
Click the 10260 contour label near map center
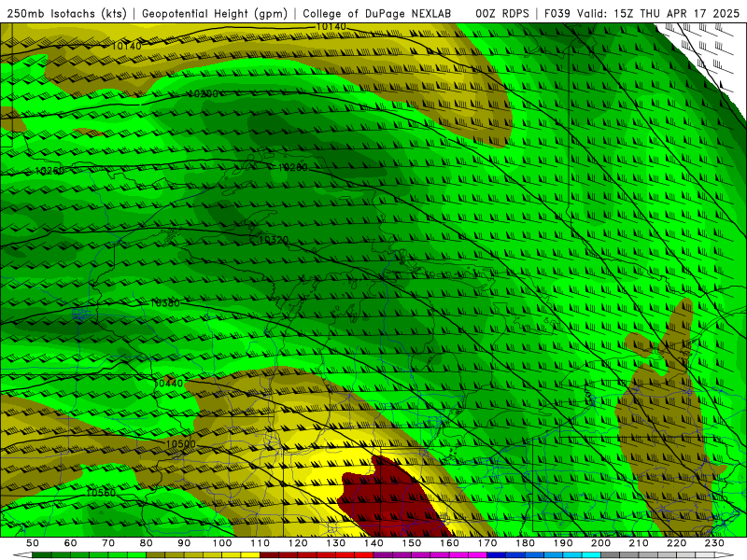click(x=293, y=168)
